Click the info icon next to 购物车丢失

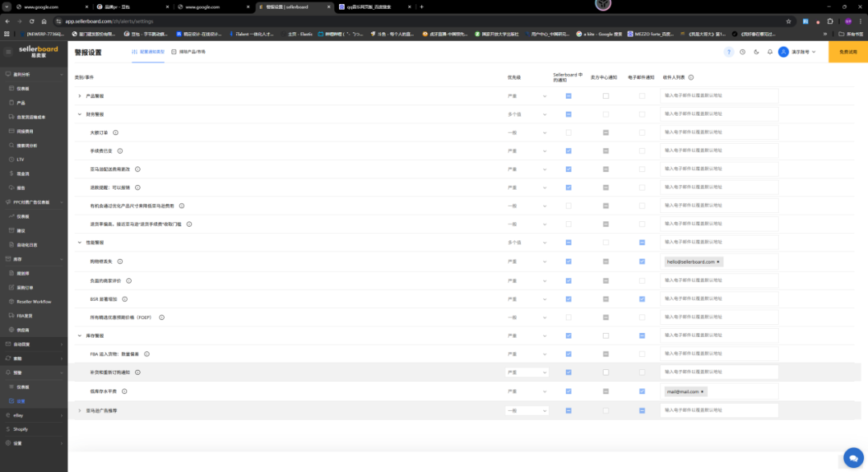120,261
